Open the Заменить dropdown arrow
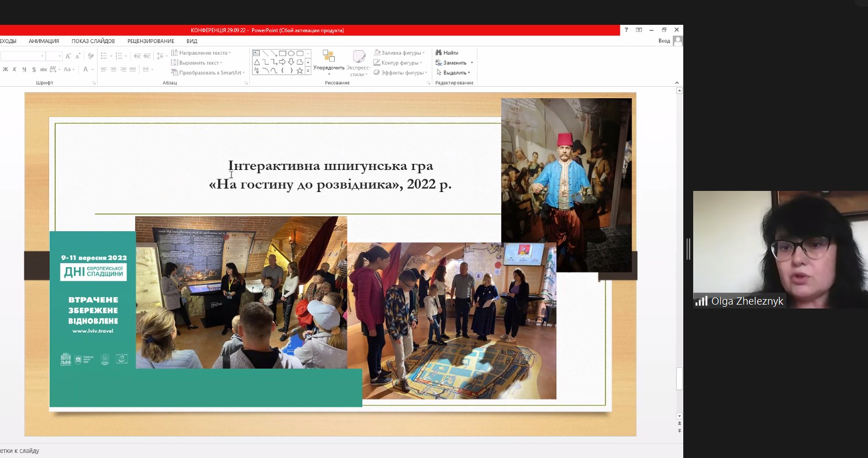The height and width of the screenshot is (458, 868). (x=472, y=63)
